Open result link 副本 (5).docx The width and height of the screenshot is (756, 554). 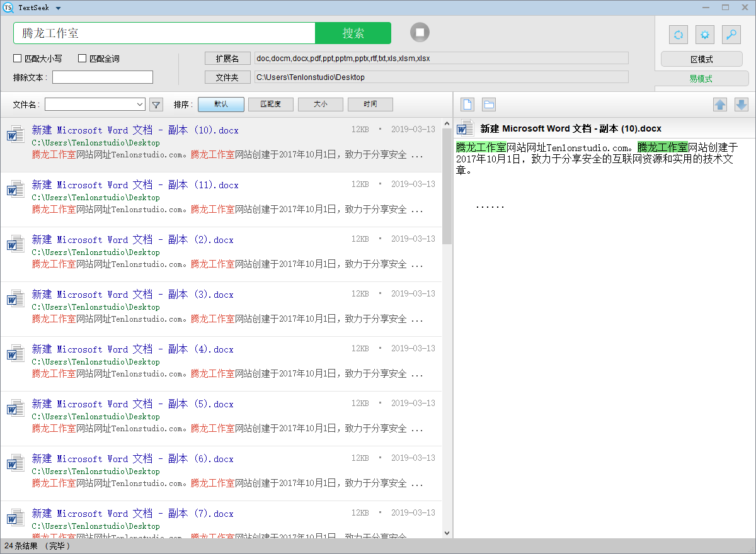(x=133, y=404)
